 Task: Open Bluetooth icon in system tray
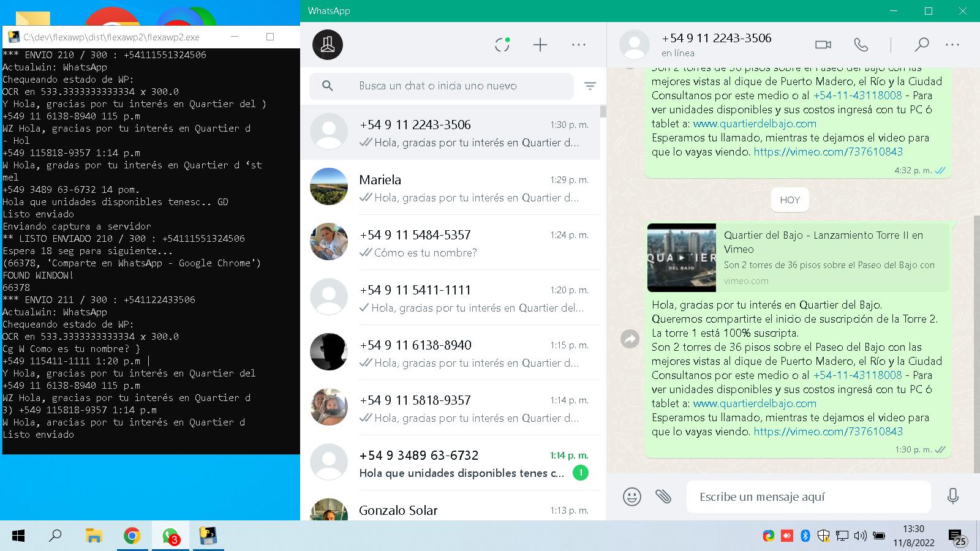(805, 536)
